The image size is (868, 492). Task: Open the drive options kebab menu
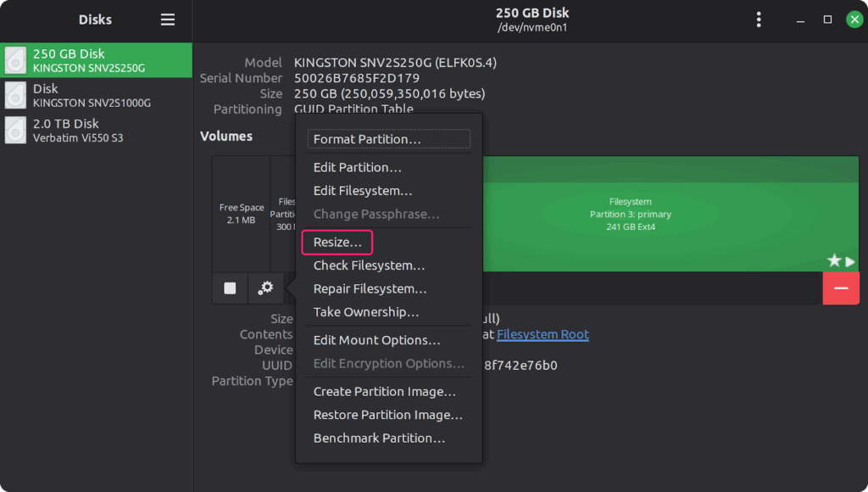click(759, 20)
